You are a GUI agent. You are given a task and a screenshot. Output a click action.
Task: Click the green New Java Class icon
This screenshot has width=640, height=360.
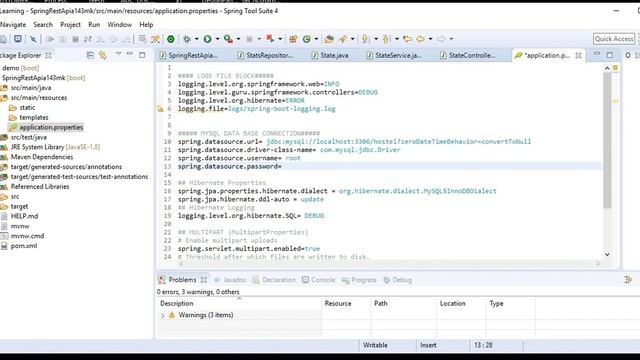[x=307, y=39]
